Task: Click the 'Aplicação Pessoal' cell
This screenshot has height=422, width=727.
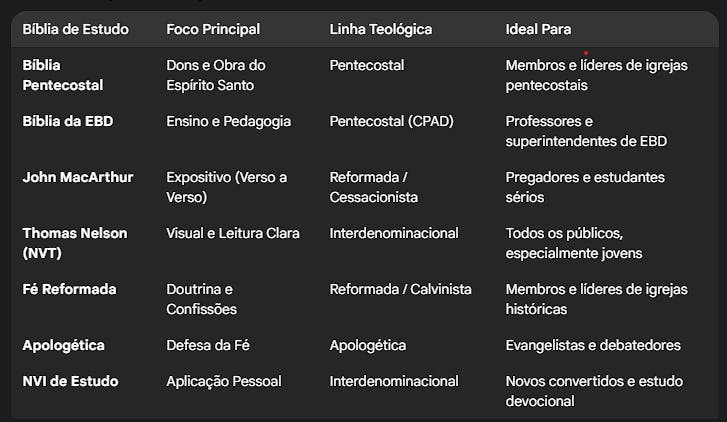Action: coord(224,382)
